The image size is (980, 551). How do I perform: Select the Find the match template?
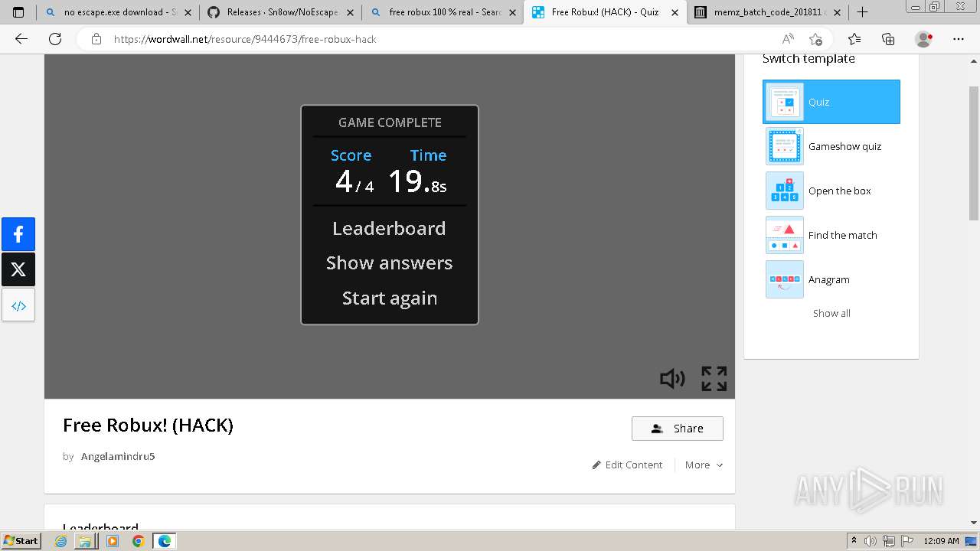coord(831,235)
